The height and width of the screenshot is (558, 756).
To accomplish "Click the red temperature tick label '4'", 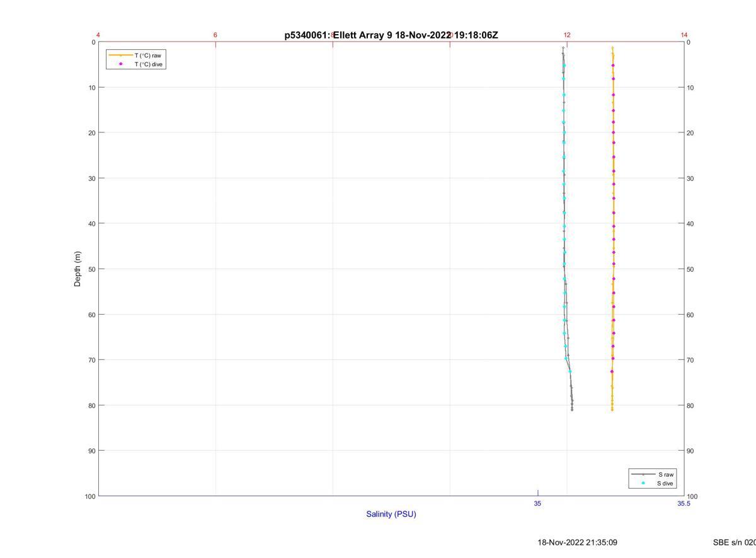I will [x=98, y=35].
